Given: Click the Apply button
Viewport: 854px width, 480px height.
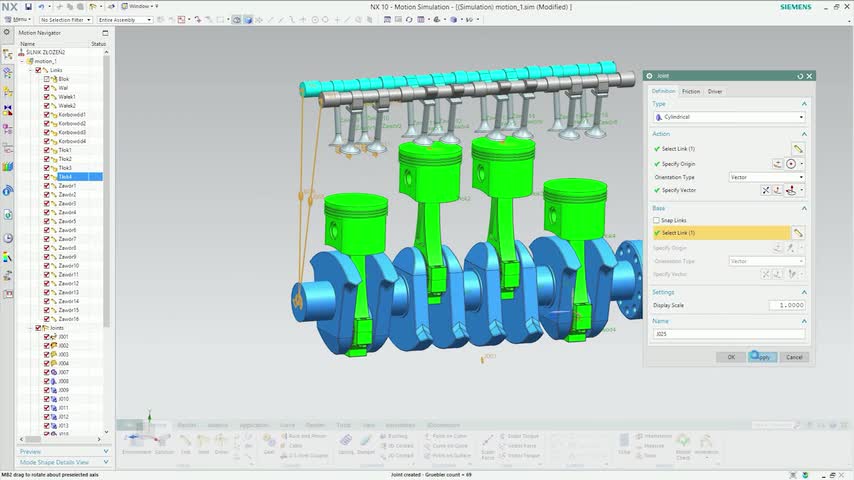Looking at the screenshot, I should point(762,357).
